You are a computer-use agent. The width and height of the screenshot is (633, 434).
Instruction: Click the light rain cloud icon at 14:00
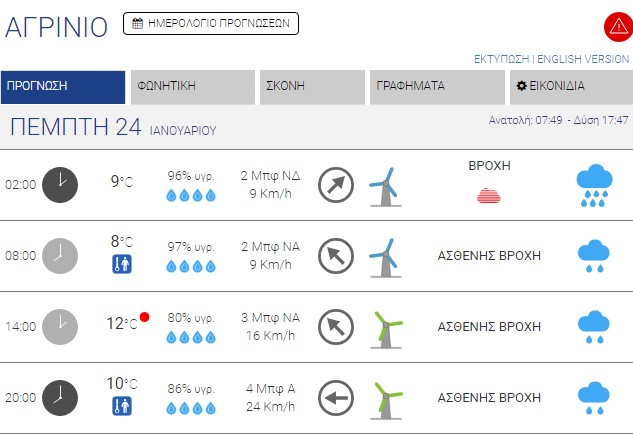pos(594,327)
